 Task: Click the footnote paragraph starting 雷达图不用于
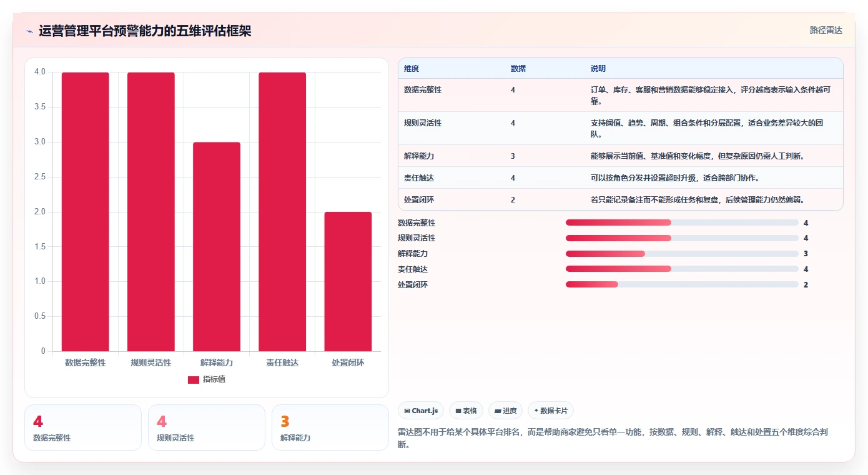pyautogui.click(x=613, y=437)
